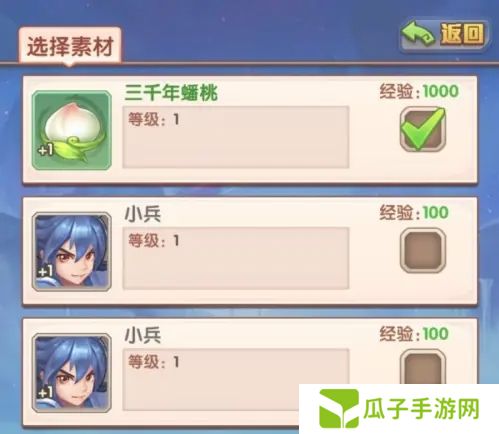Click the first 小兵 character portrait
Image resolution: width=499 pixels, height=434 pixels.
72,252
